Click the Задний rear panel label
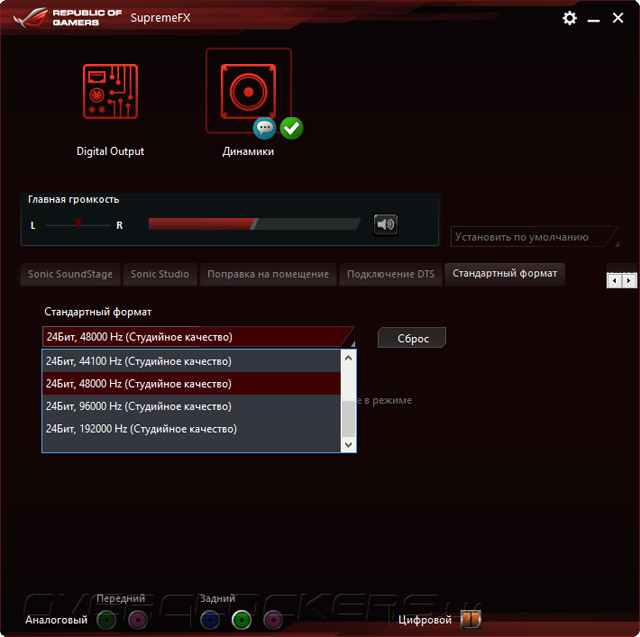Screen dimensions: 640x637 click(217, 598)
